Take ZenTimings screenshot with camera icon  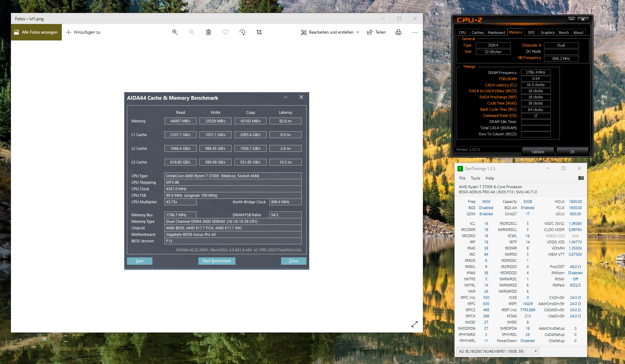pos(581,178)
